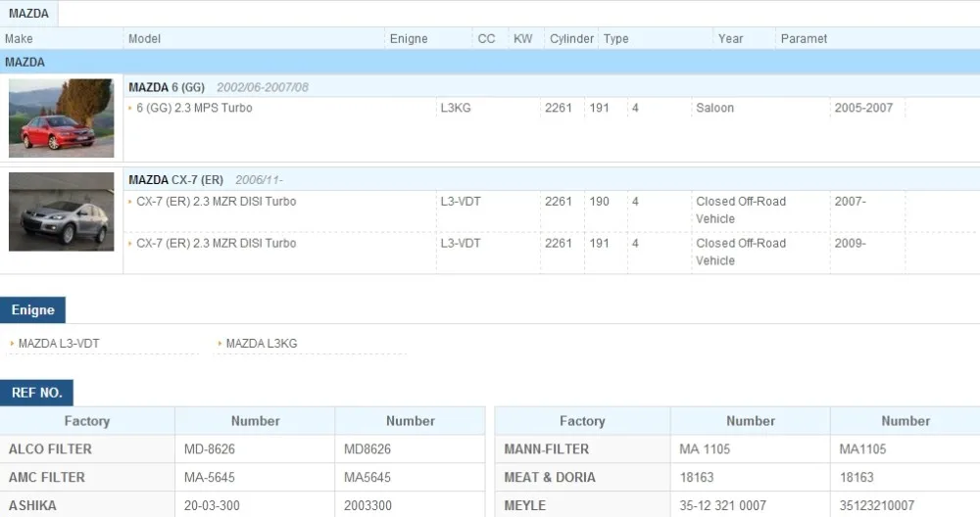Screen dimensions: 980x517
Task: Click the 2005-2007 year cell
Action: (x=863, y=108)
